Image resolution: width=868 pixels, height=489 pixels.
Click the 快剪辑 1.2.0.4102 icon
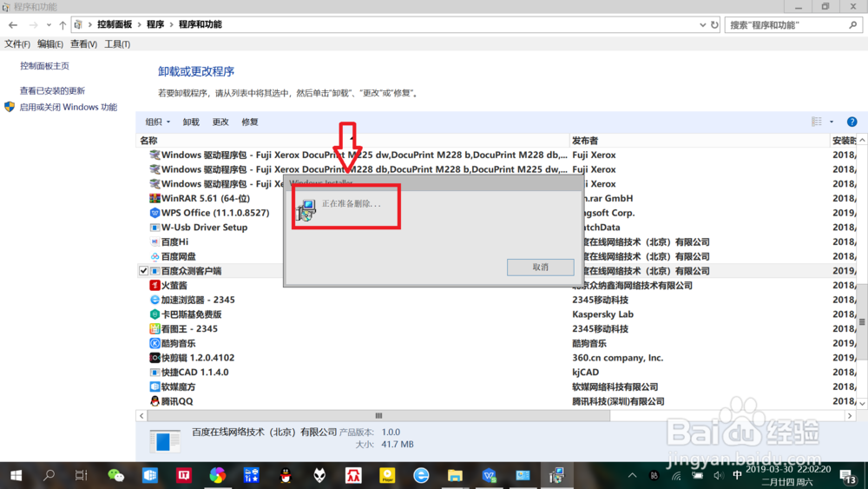click(155, 358)
